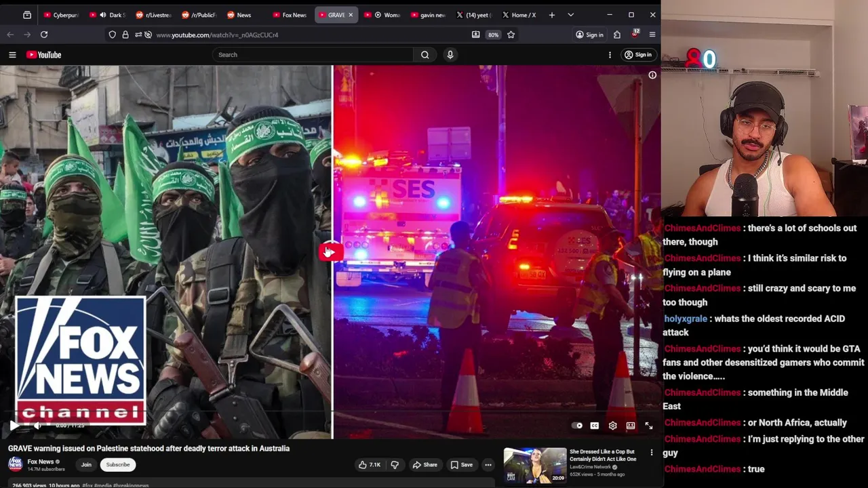Switch to the Fox News tab
This screenshot has width=868, height=488.
(x=290, y=15)
